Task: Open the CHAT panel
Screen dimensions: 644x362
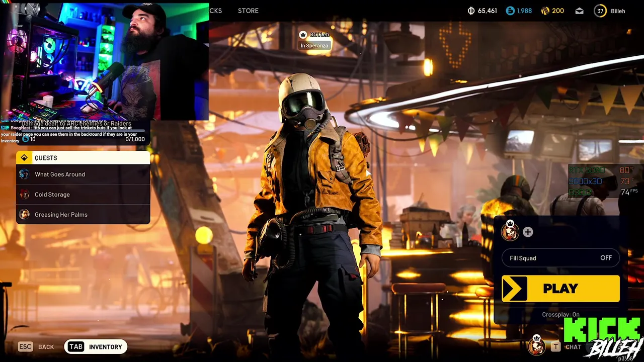Action: coord(573,347)
